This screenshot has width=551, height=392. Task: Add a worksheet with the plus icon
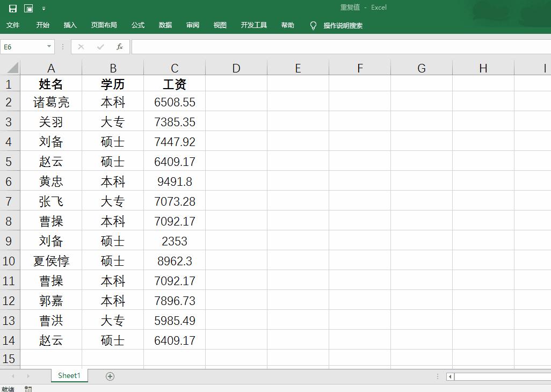[110, 376]
